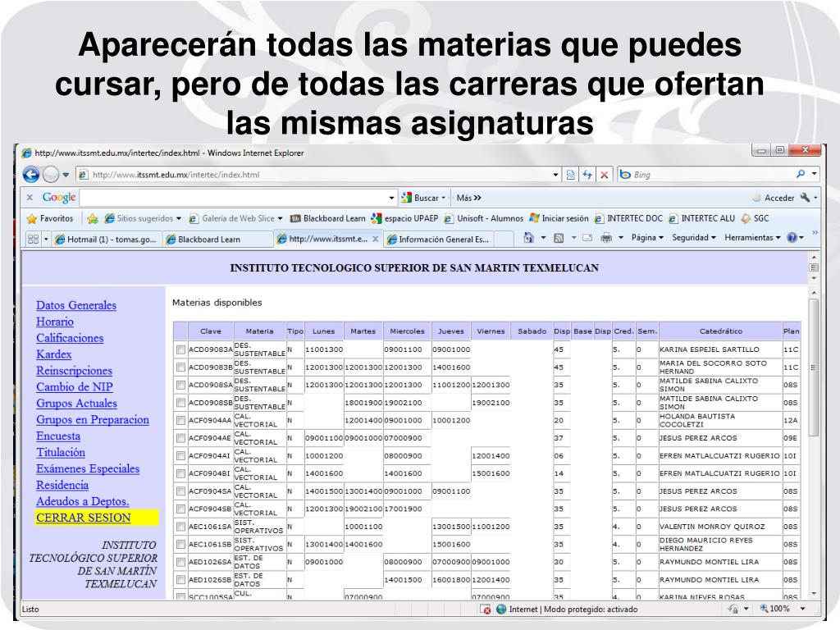840x630 pixels.
Task: Click the Bing search magnifier icon
Action: tap(801, 174)
